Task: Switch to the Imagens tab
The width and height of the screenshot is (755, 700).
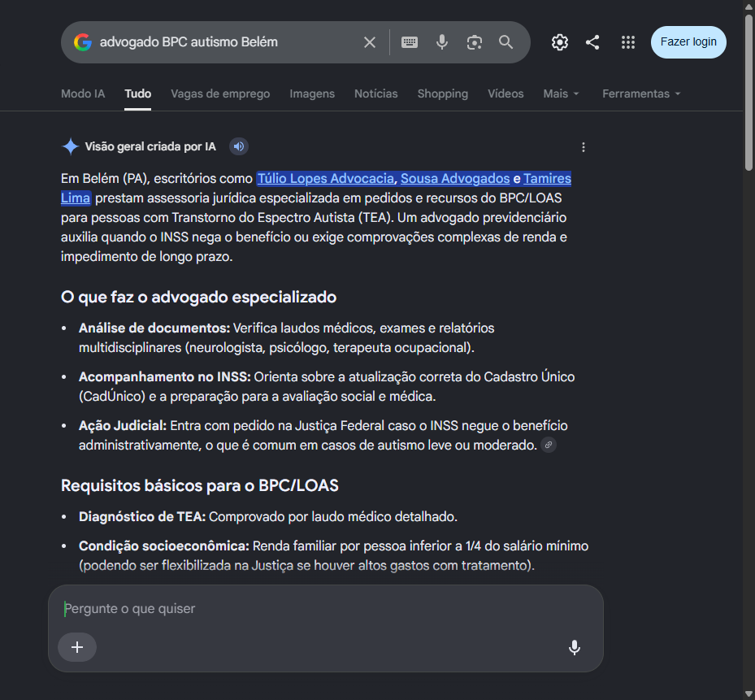Action: point(312,93)
